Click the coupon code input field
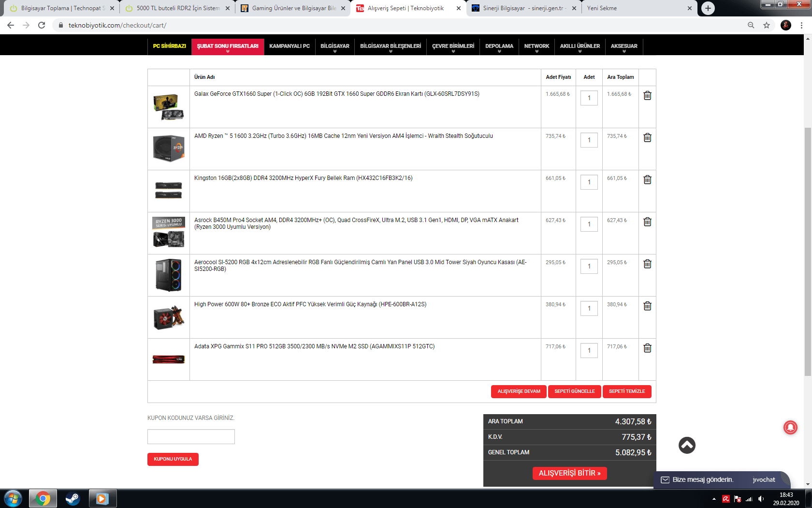This screenshot has height=508, width=812. (191, 437)
